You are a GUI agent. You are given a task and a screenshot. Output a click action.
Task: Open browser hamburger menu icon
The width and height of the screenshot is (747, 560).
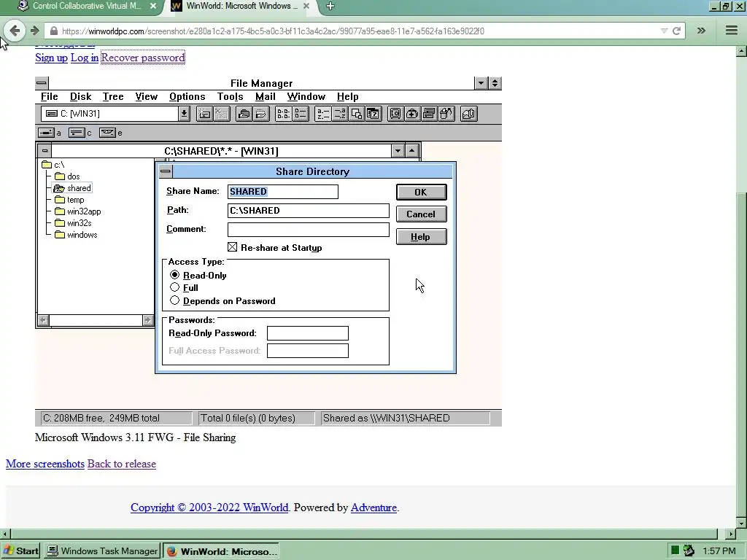732,31
